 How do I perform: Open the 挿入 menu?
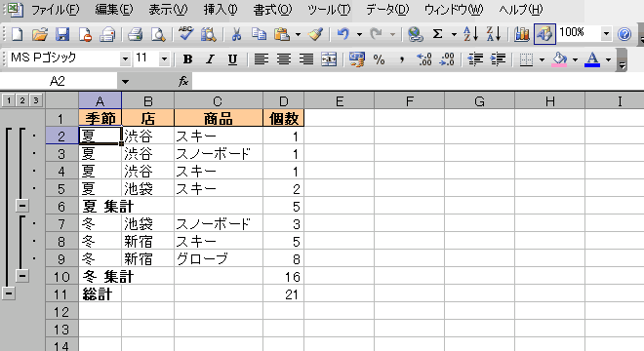(x=221, y=10)
